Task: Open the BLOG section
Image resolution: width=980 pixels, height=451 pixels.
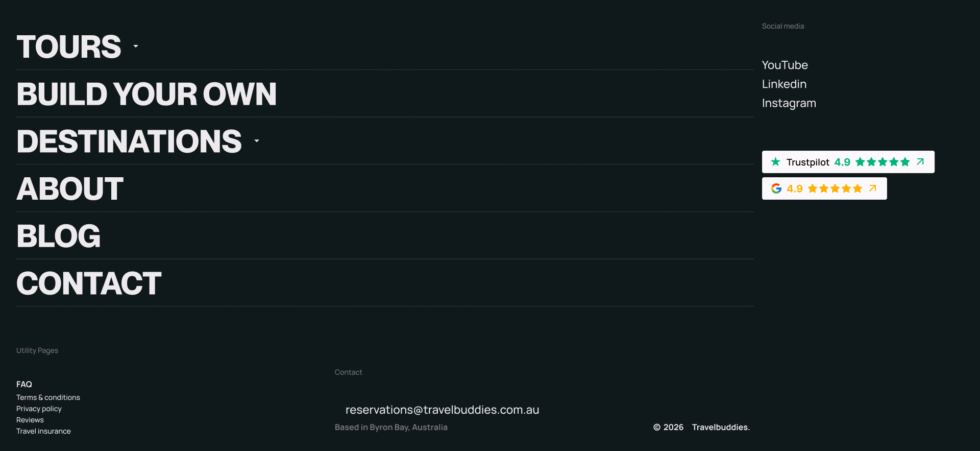Action: [59, 236]
